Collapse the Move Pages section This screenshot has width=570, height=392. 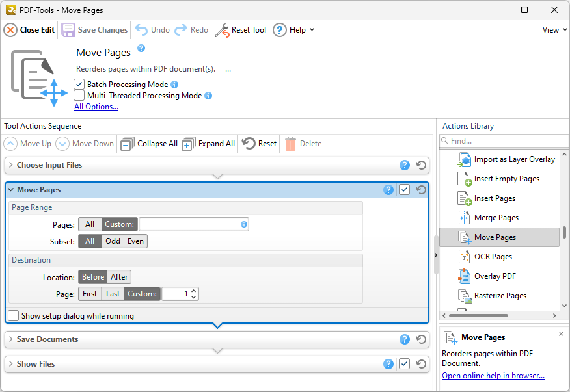pyautogui.click(x=11, y=190)
